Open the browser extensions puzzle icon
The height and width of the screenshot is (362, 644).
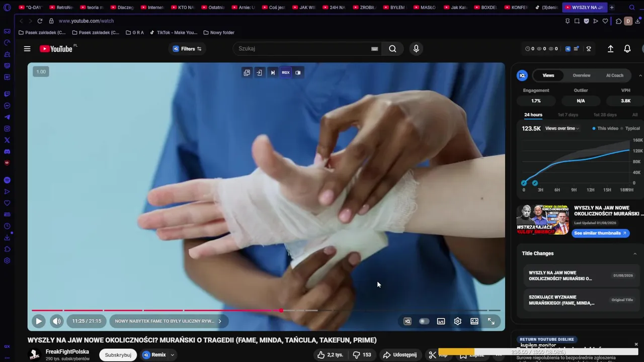point(619,21)
